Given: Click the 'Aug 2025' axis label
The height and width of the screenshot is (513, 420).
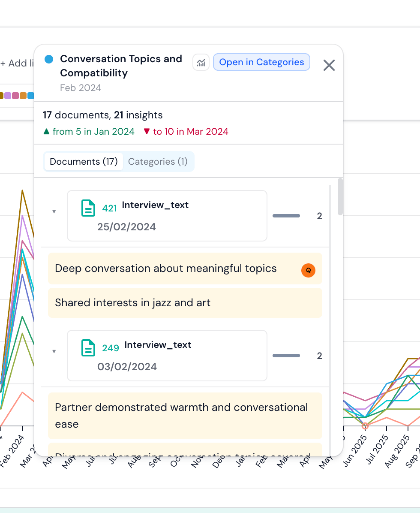Looking at the screenshot, I should 397,451.
